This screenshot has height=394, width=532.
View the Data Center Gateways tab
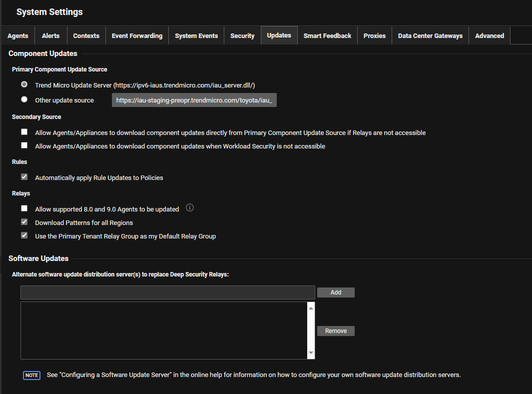(x=430, y=35)
